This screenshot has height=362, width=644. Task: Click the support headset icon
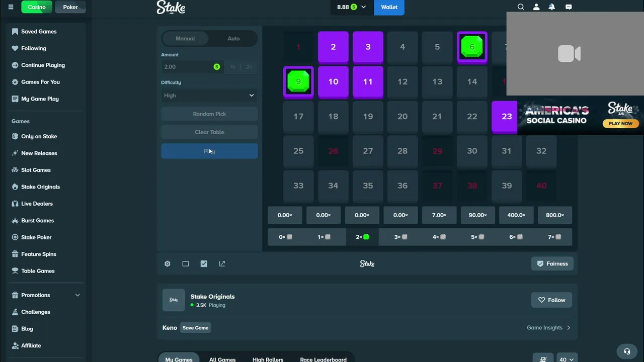pos(627,351)
